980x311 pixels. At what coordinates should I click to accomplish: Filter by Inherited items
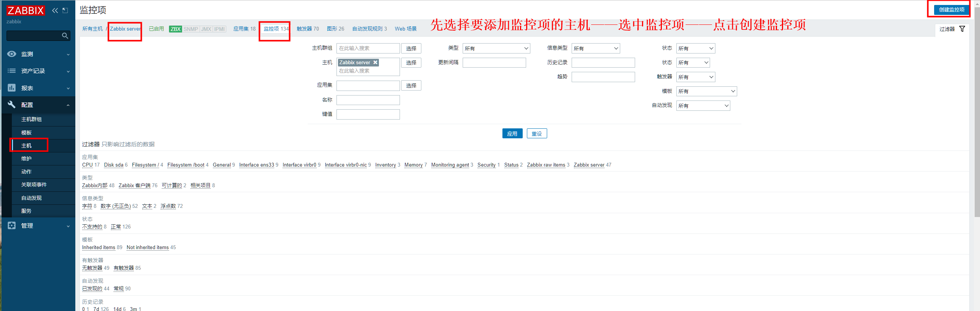click(99, 247)
